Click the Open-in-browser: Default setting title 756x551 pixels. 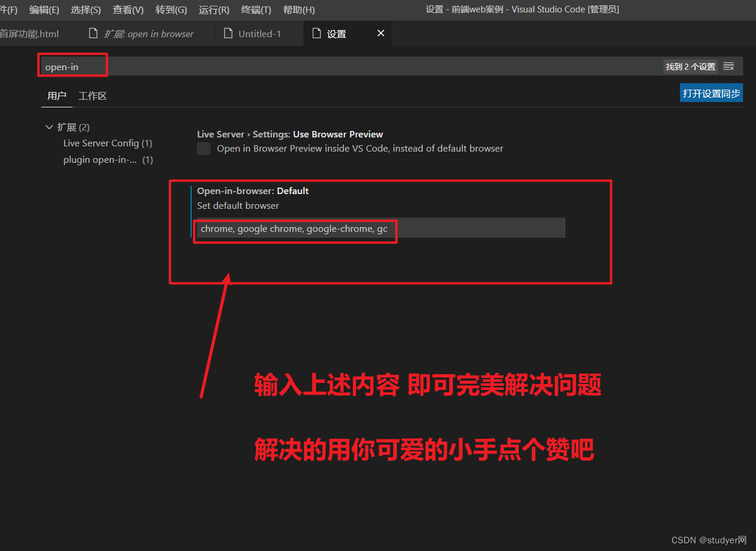coord(253,191)
